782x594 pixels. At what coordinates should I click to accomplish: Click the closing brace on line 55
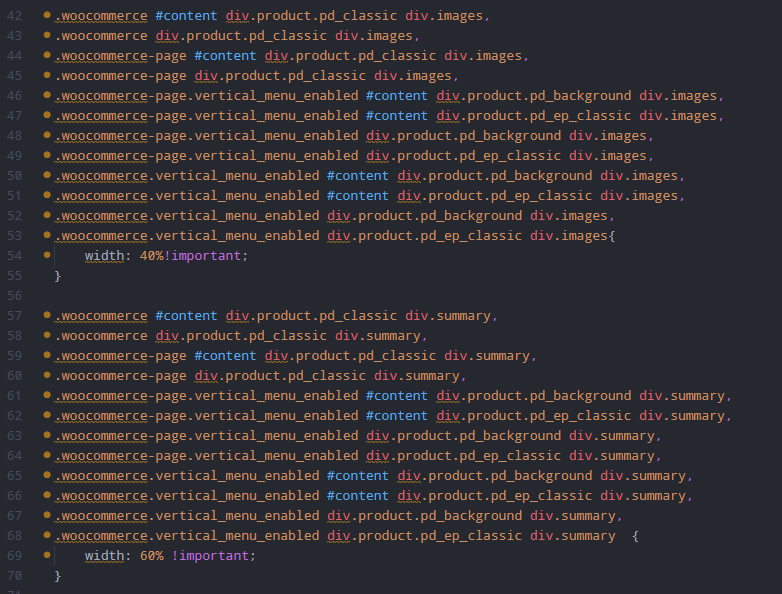pyautogui.click(x=58, y=276)
